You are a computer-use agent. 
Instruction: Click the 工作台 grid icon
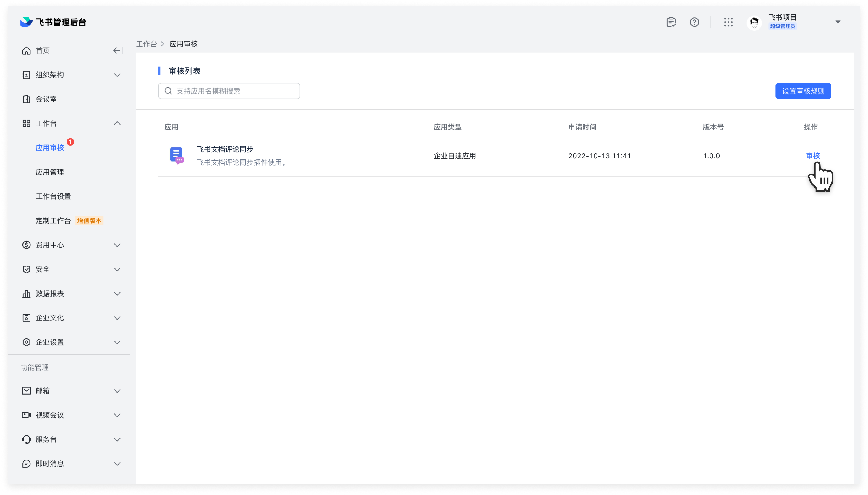27,123
